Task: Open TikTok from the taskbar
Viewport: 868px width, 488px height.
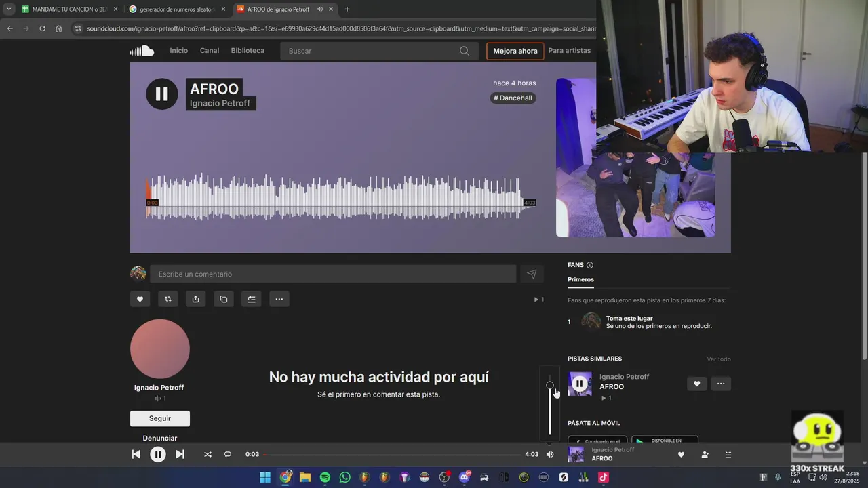Action: [603, 477]
